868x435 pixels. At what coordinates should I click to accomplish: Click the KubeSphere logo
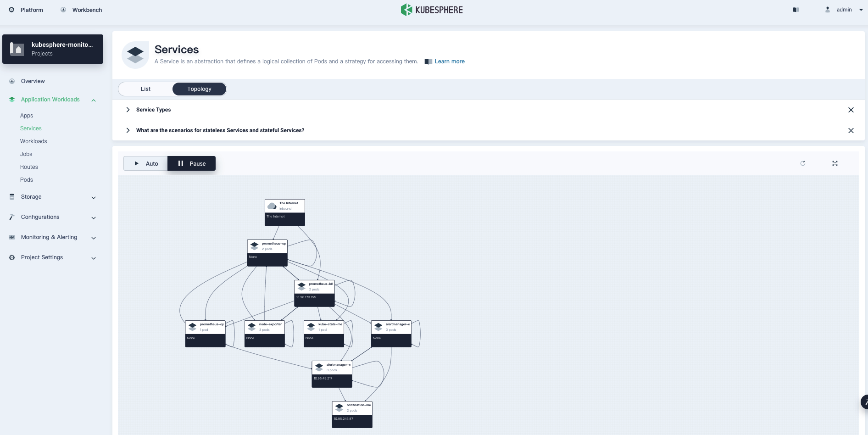(x=431, y=10)
